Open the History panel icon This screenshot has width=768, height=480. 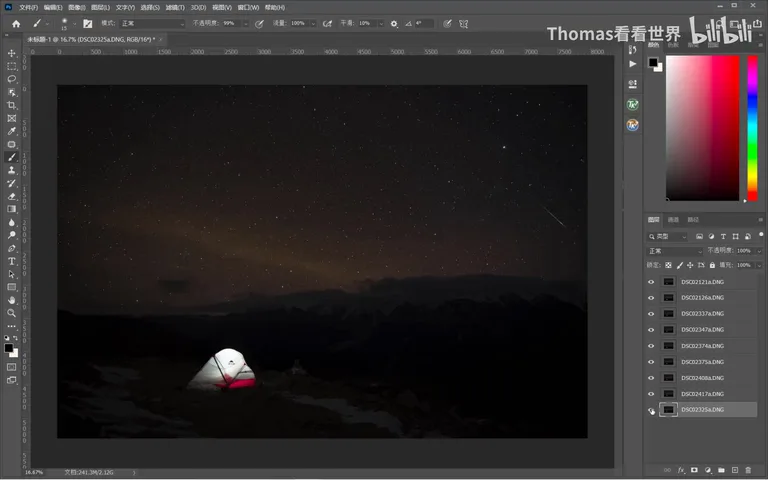click(x=633, y=49)
